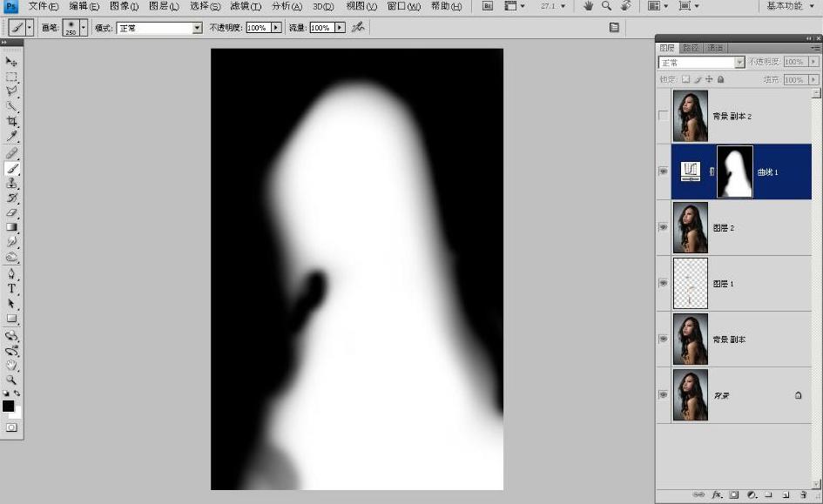Click the background color swatch
Viewport: 823px width, 504px height.
pyautogui.click(x=17, y=413)
